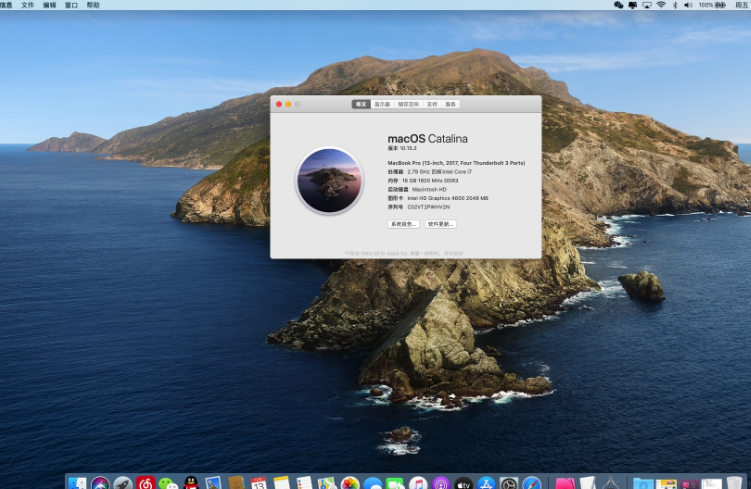Switch to the 支持 support tab
Viewport: 751px width, 489px height.
pyautogui.click(x=432, y=104)
